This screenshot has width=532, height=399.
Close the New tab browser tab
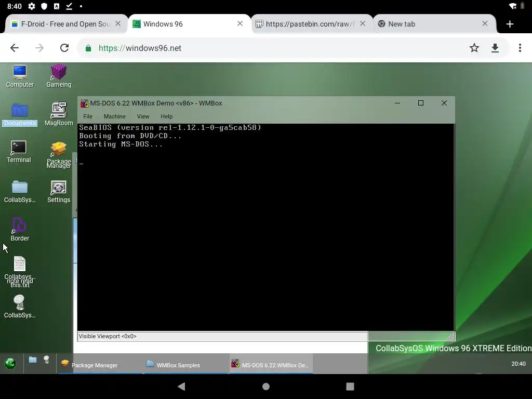pyautogui.click(x=485, y=23)
